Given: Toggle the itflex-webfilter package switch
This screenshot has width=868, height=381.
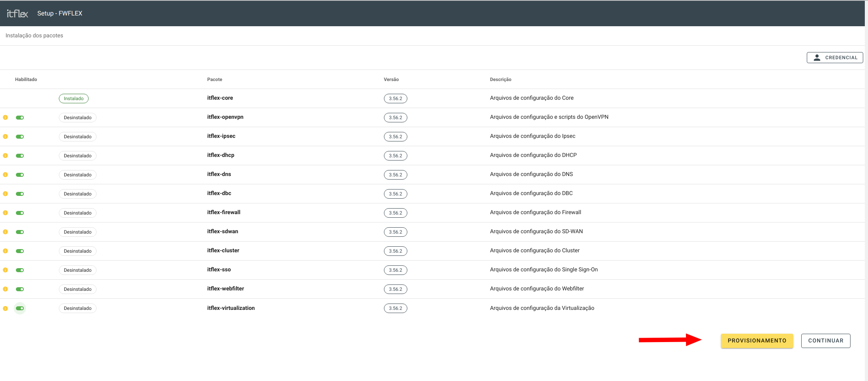Looking at the screenshot, I should click(20, 289).
